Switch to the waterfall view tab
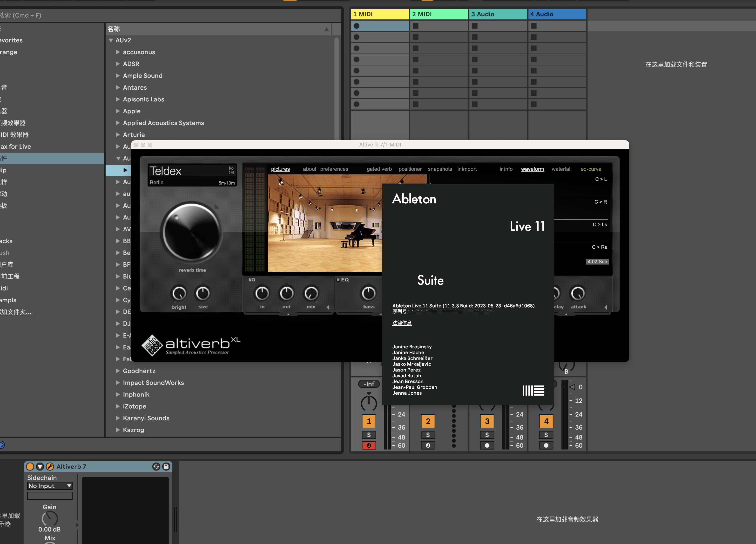This screenshot has height=544, width=756. [561, 169]
